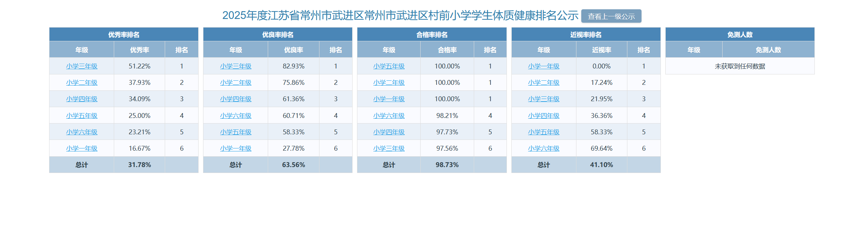Open 小学二年级 link in 优良率排名 table
868x250 pixels.
point(236,83)
